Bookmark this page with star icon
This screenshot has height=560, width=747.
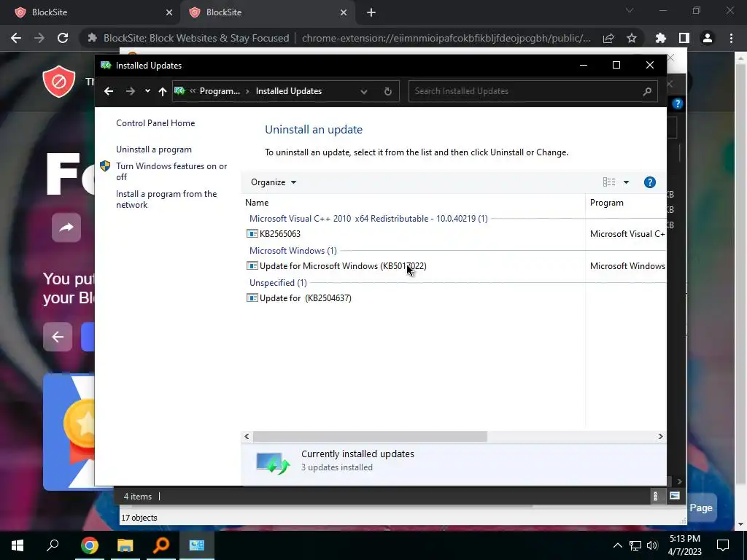[x=632, y=38]
